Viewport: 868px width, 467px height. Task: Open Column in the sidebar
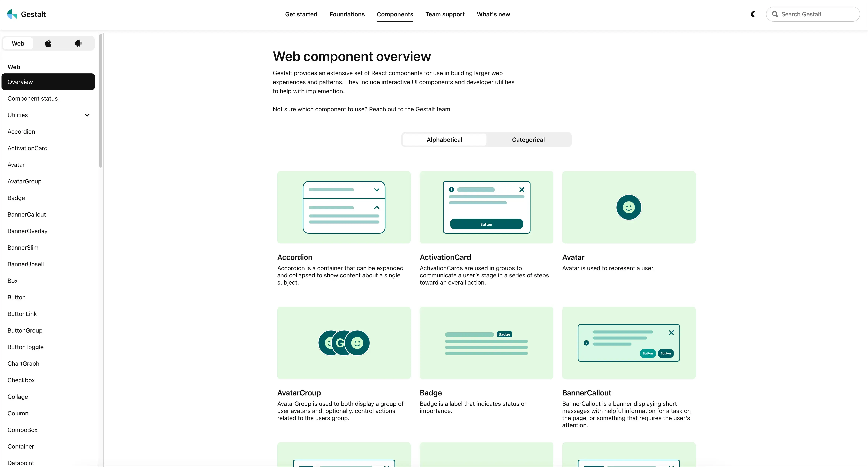48,413
